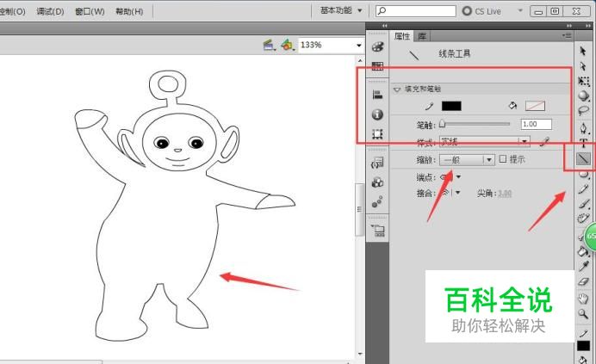Select the Free Transform tool
Viewport: 596px width, 364px height.
tap(583, 81)
